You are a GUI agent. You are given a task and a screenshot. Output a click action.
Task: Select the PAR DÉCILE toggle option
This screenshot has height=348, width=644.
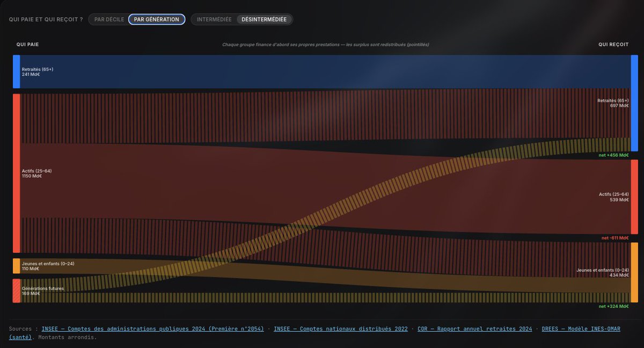tap(109, 19)
